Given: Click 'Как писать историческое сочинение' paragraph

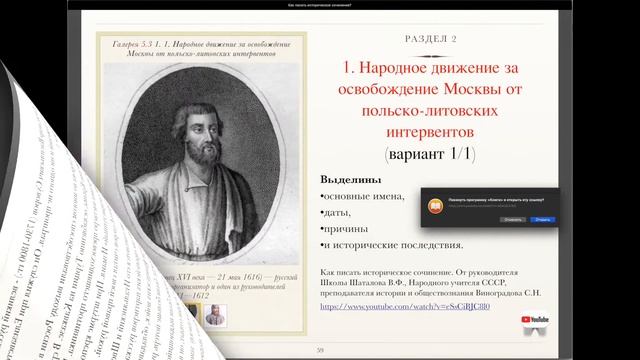Looking at the screenshot, I should 430,282.
